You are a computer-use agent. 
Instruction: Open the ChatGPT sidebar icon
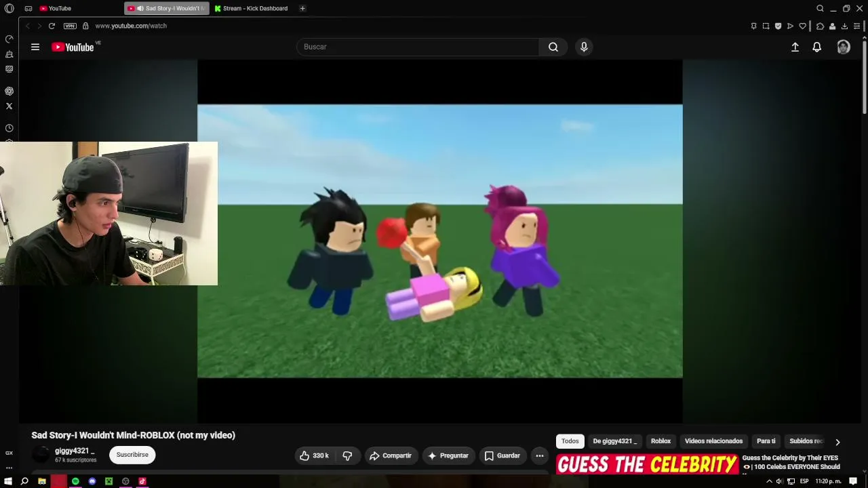9,91
